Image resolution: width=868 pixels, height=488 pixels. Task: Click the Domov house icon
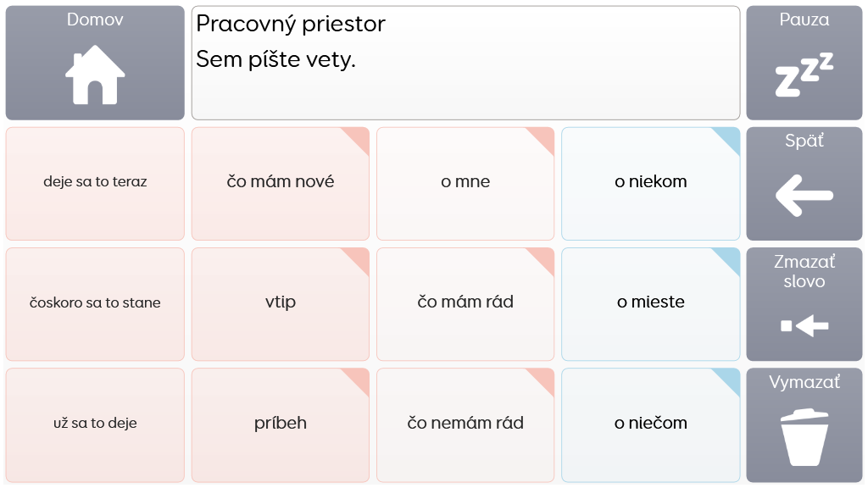click(95, 75)
